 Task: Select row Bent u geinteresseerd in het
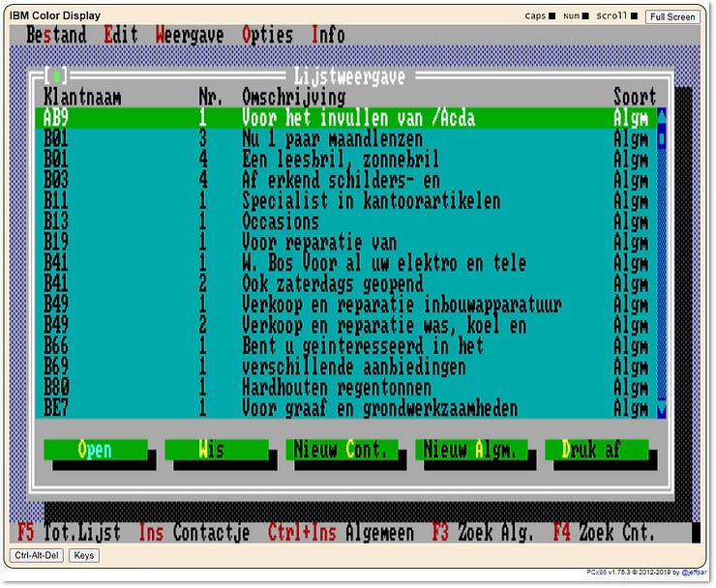(x=345, y=346)
